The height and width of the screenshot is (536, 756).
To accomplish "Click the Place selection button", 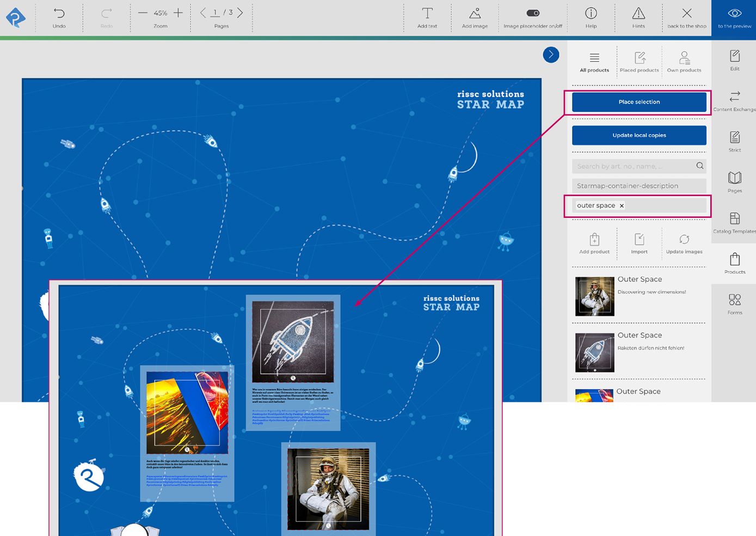I will 638,102.
